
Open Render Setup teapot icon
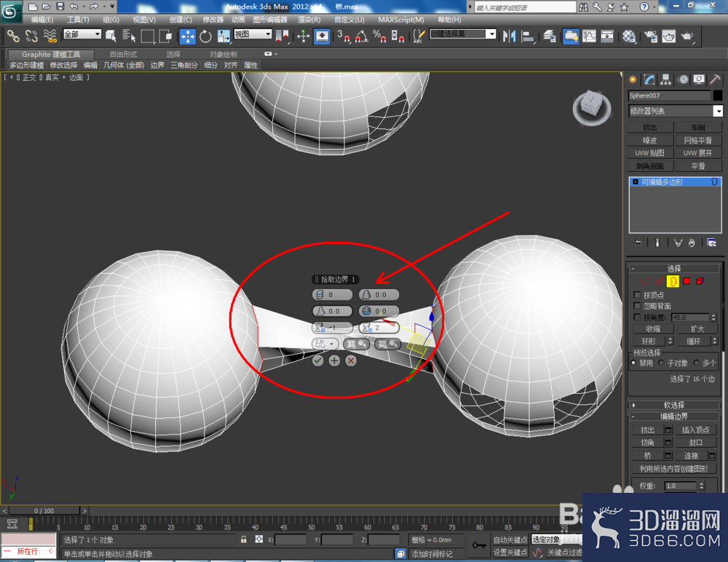tap(651, 36)
